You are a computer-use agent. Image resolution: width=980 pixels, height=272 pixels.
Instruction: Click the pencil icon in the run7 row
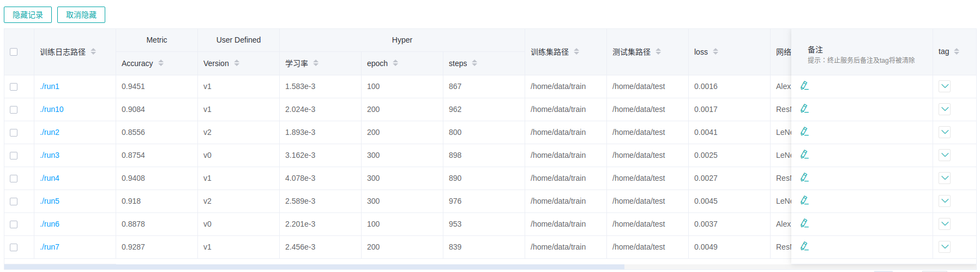pos(804,246)
